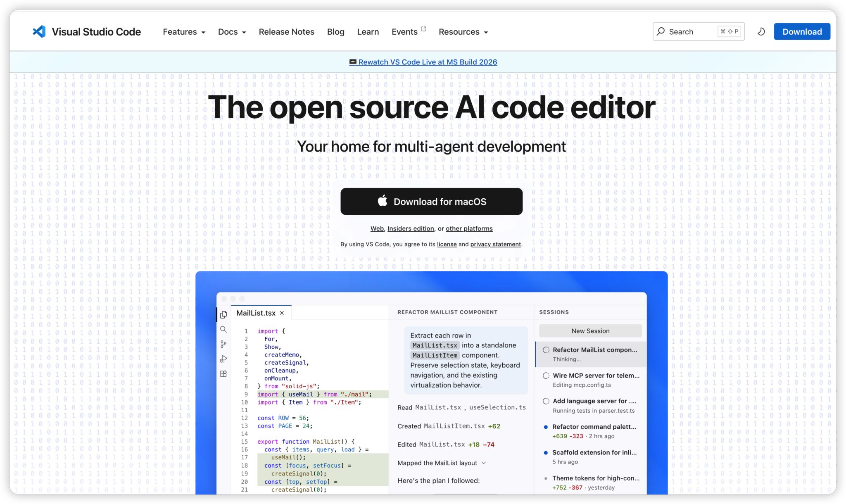
Task: Click spinner icon of Wire MCP server session
Action: pyautogui.click(x=546, y=376)
